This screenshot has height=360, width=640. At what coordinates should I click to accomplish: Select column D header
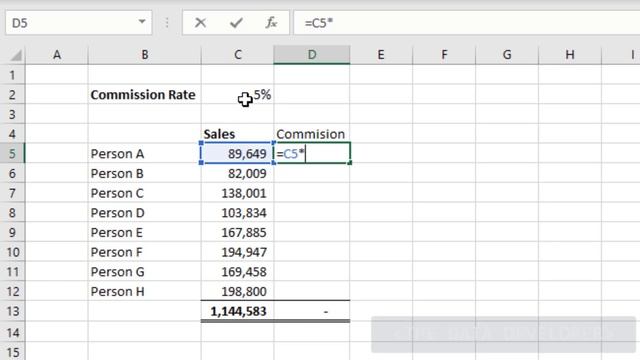tap(312, 55)
